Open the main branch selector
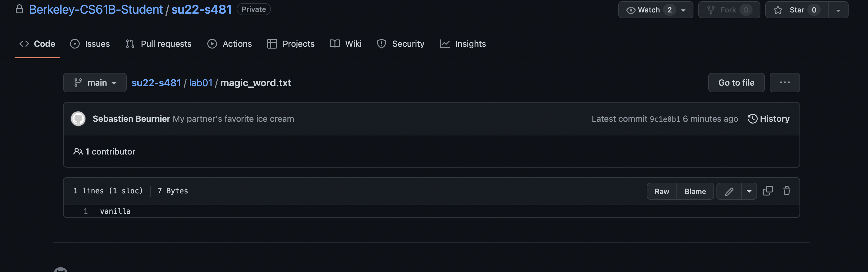The width and height of the screenshot is (868, 272). coord(95,83)
